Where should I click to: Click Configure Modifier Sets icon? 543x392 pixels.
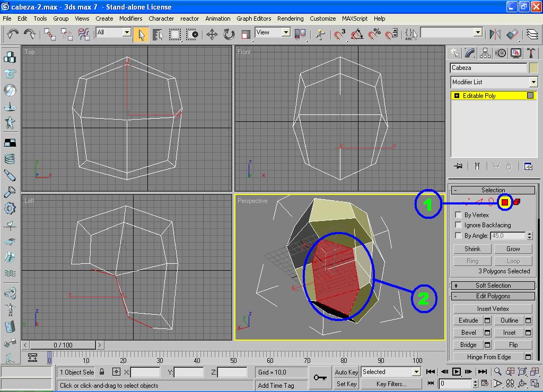pos(528,166)
